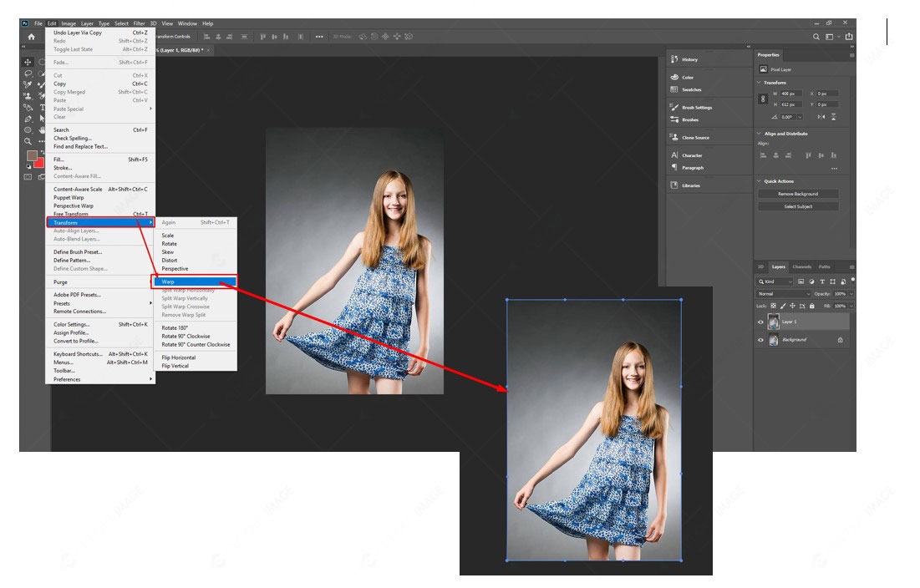Image resolution: width=920 pixels, height=588 pixels.
Task: Hide Layer 1 with its eye icon
Action: tap(760, 322)
